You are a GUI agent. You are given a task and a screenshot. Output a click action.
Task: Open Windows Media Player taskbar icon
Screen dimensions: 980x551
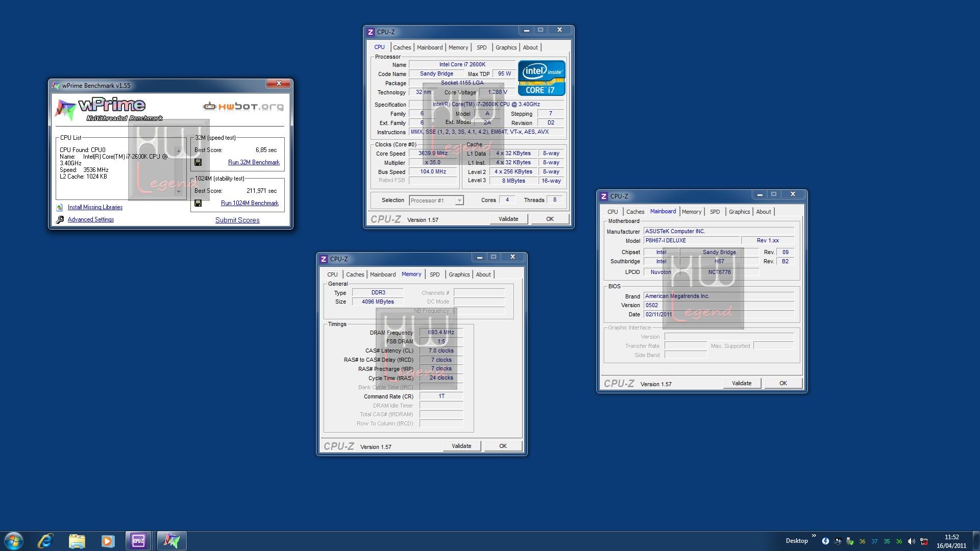108,540
